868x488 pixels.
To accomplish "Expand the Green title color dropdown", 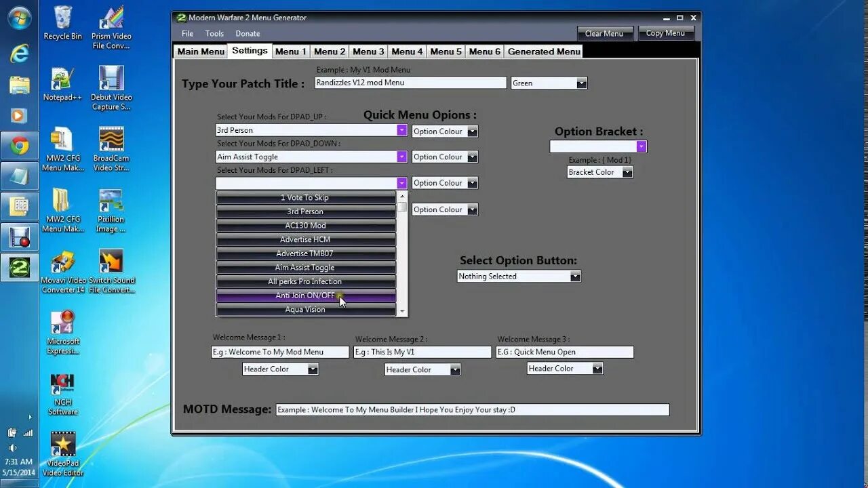I will (x=581, y=83).
